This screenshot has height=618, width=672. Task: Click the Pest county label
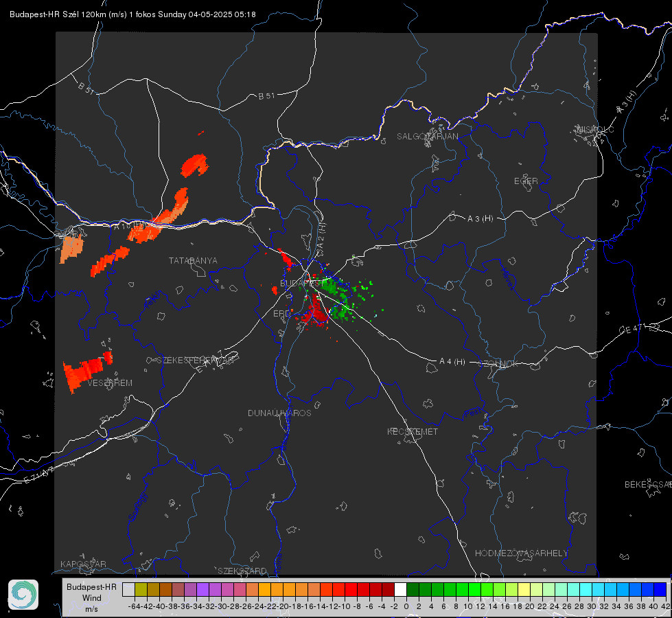(472, 413)
